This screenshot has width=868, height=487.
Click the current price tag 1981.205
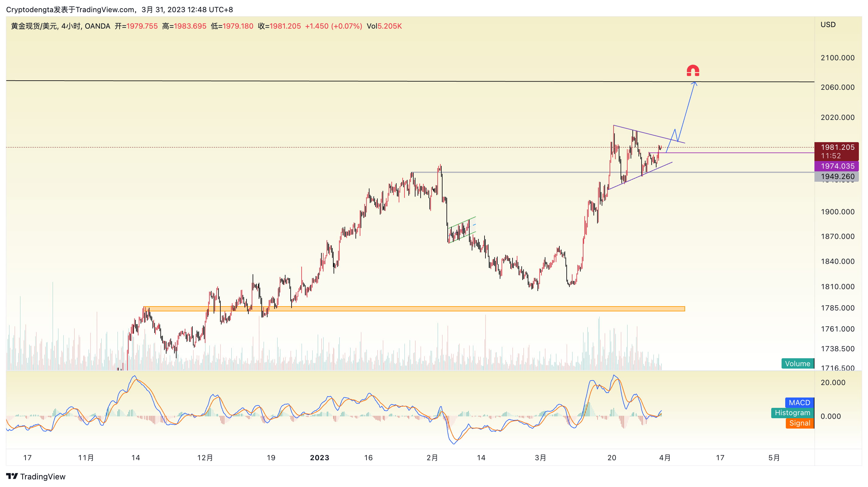coord(837,147)
